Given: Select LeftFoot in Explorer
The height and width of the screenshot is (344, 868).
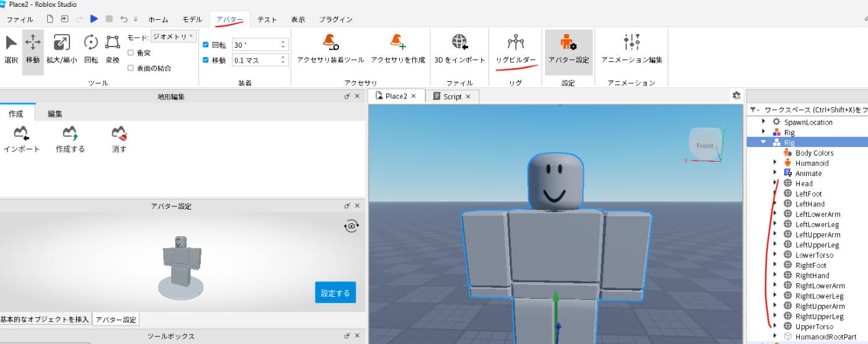Looking at the screenshot, I should 808,194.
